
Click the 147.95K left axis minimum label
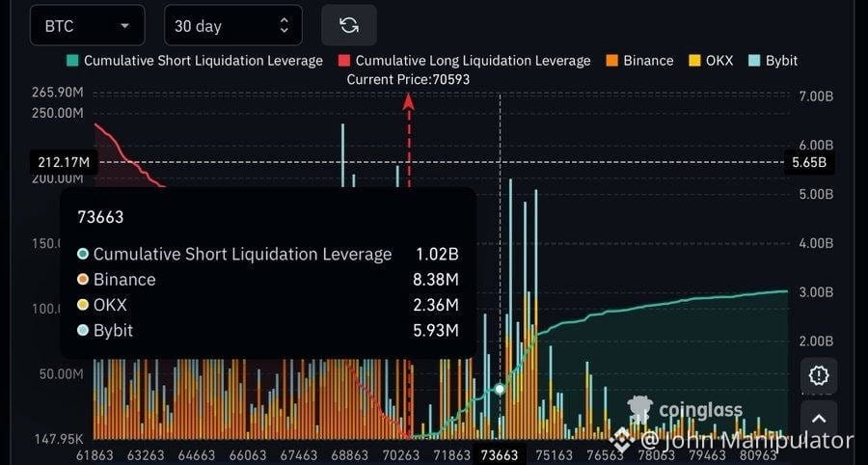pyautogui.click(x=58, y=439)
